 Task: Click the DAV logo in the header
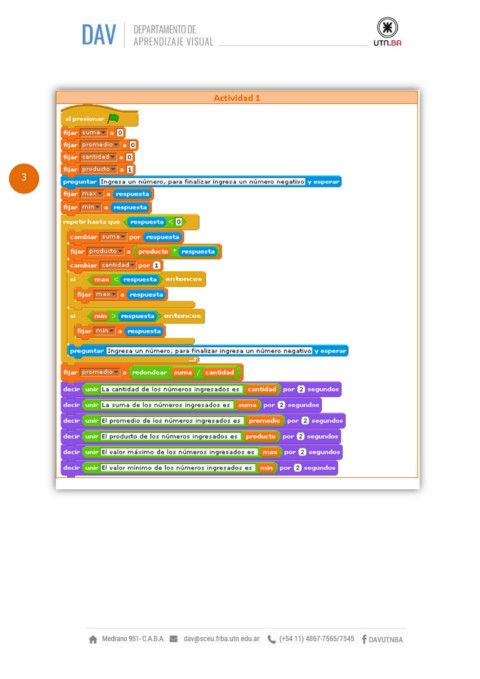[x=99, y=35]
